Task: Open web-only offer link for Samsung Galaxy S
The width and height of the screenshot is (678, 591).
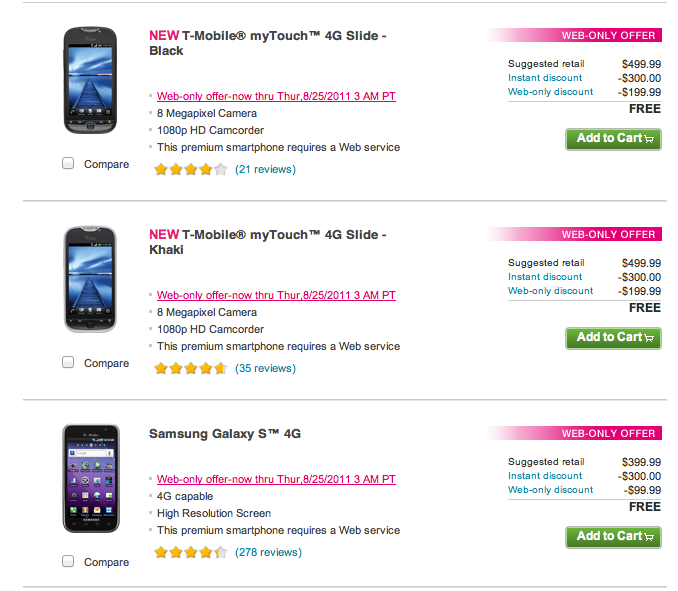Action: pyautogui.click(x=276, y=480)
